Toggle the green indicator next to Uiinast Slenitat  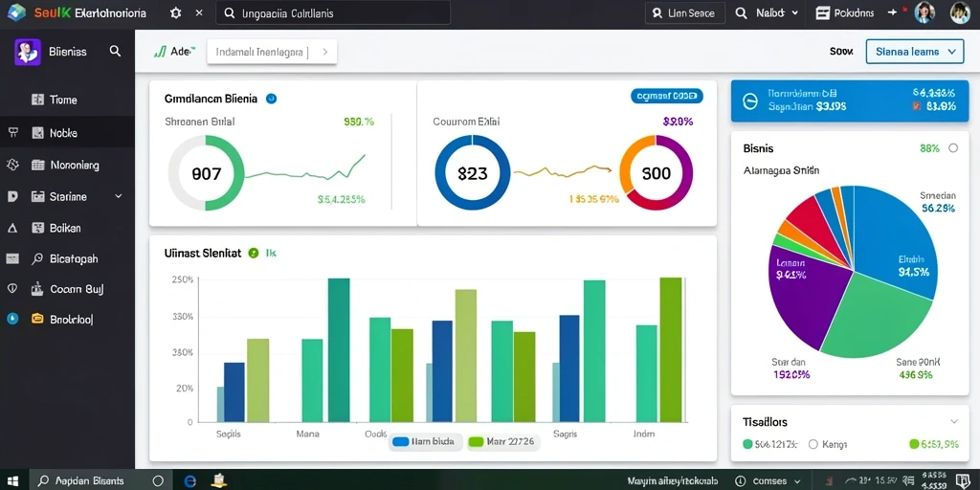click(x=253, y=253)
